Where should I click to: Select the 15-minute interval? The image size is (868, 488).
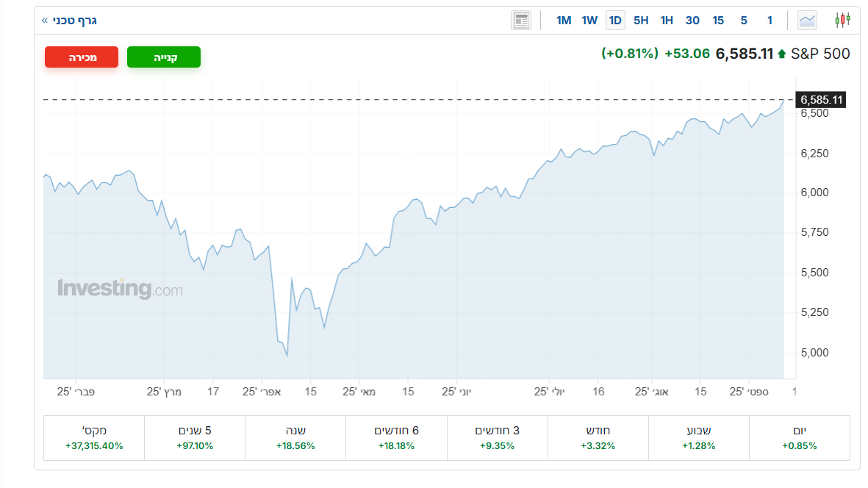(x=718, y=20)
